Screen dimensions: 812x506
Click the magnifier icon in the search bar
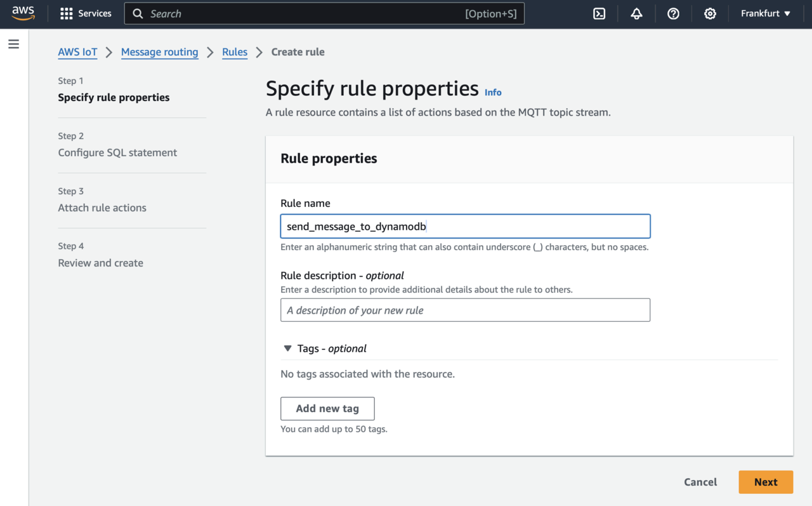(x=138, y=13)
